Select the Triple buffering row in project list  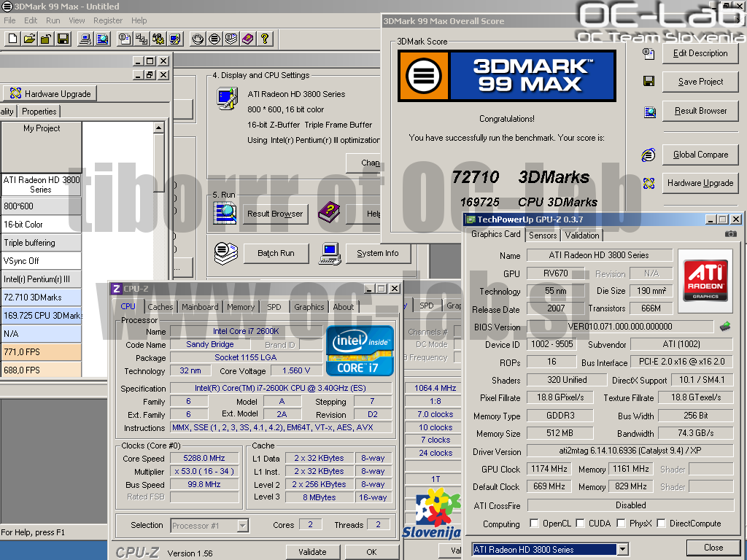[x=41, y=243]
